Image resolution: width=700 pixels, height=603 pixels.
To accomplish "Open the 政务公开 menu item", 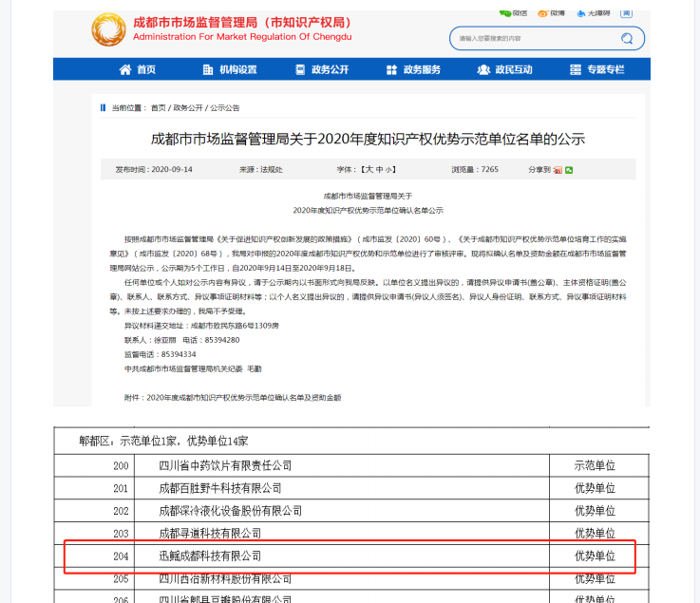I will coord(322,69).
